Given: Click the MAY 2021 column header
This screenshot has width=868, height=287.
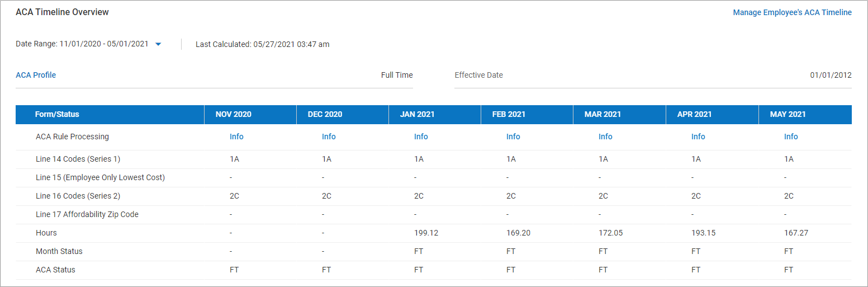Looking at the screenshot, I should 805,114.
